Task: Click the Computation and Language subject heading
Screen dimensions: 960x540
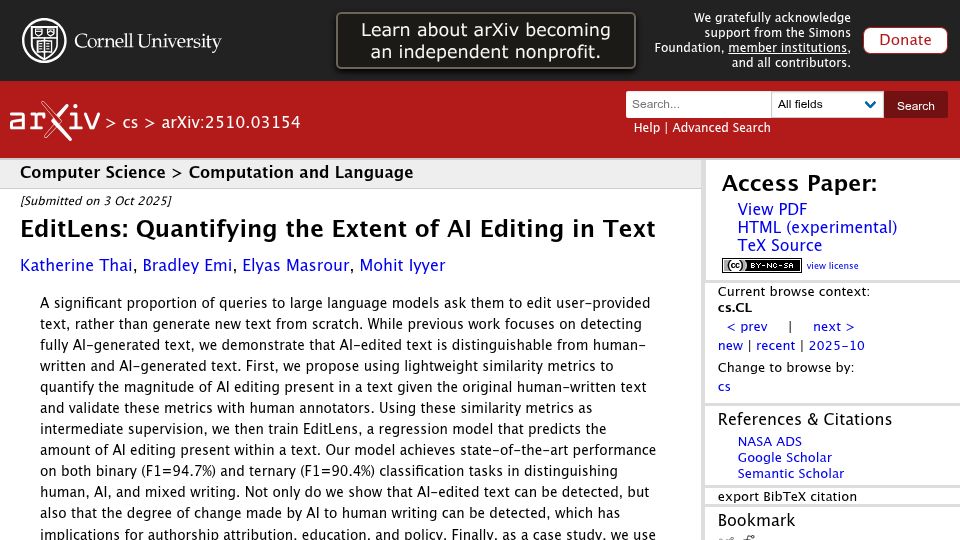Action: tap(301, 173)
